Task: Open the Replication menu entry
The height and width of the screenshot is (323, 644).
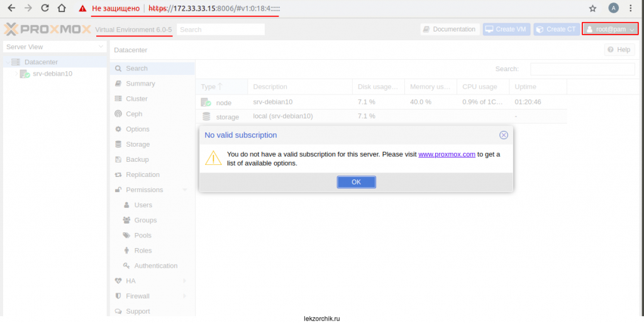Action: point(152,174)
